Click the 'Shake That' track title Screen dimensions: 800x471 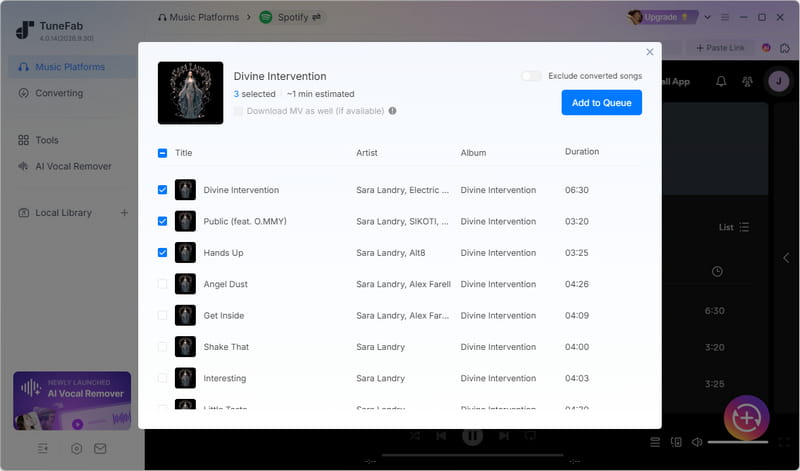pyautogui.click(x=226, y=346)
